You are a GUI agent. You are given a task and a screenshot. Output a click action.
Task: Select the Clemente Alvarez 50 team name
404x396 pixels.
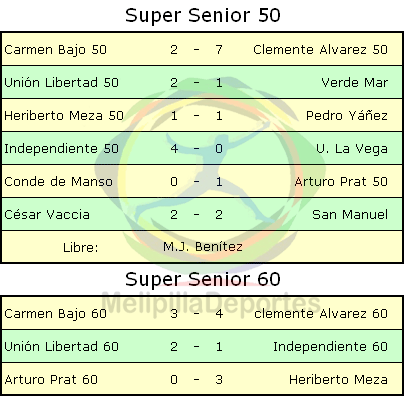[320, 50]
